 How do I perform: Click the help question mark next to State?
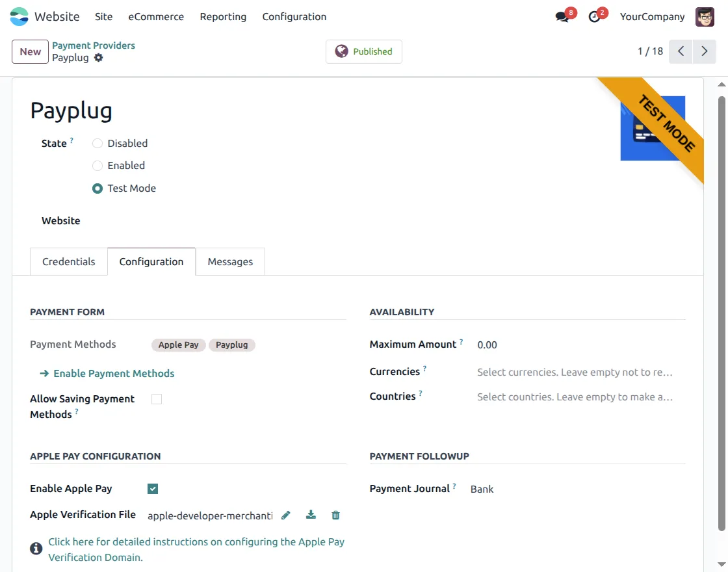(71, 140)
